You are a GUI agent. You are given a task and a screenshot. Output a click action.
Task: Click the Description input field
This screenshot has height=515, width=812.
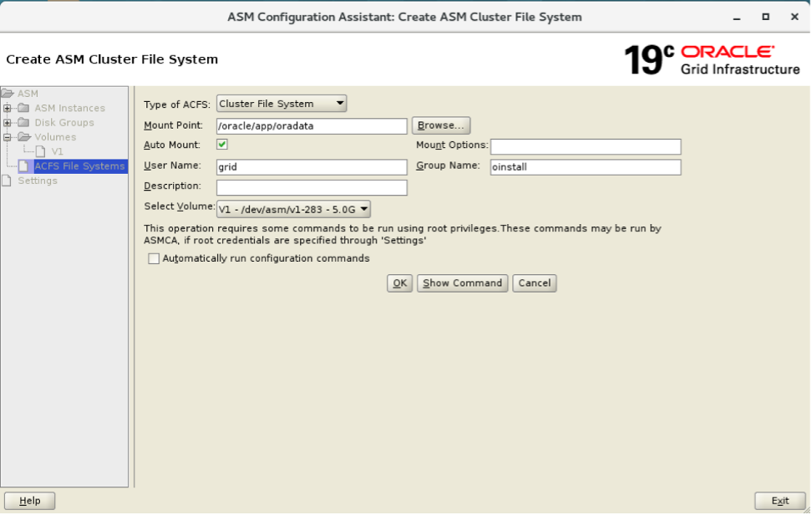(312, 187)
